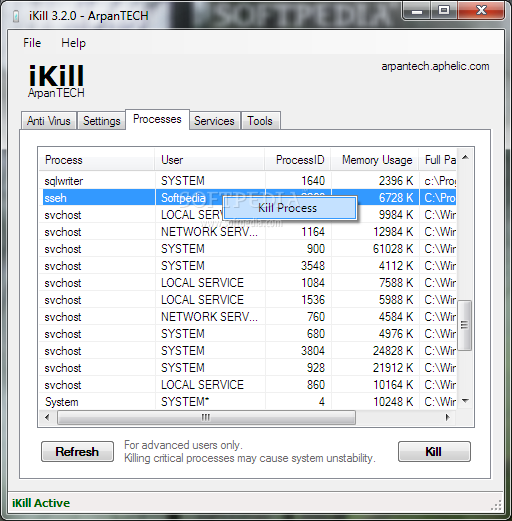
Task: Click the vertical scrollbar up arrow
Action: coord(465,157)
